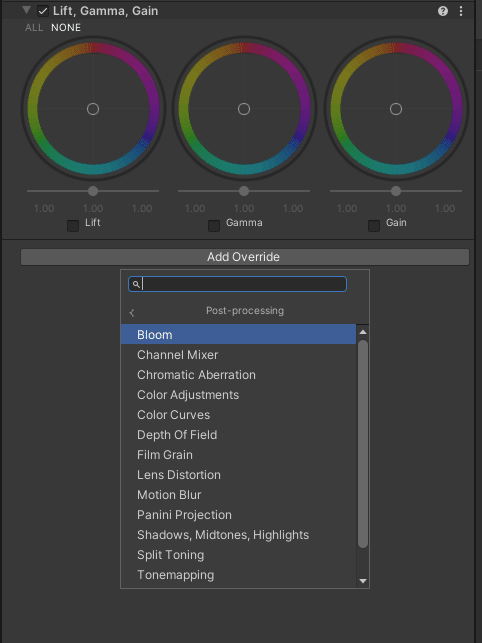Screen dimensions: 482x643
Task: Click the Gain label text
Action: coord(396,223)
